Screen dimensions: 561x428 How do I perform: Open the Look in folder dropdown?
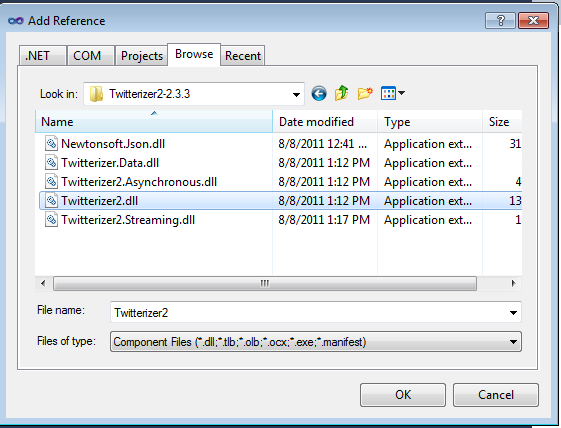pos(296,94)
